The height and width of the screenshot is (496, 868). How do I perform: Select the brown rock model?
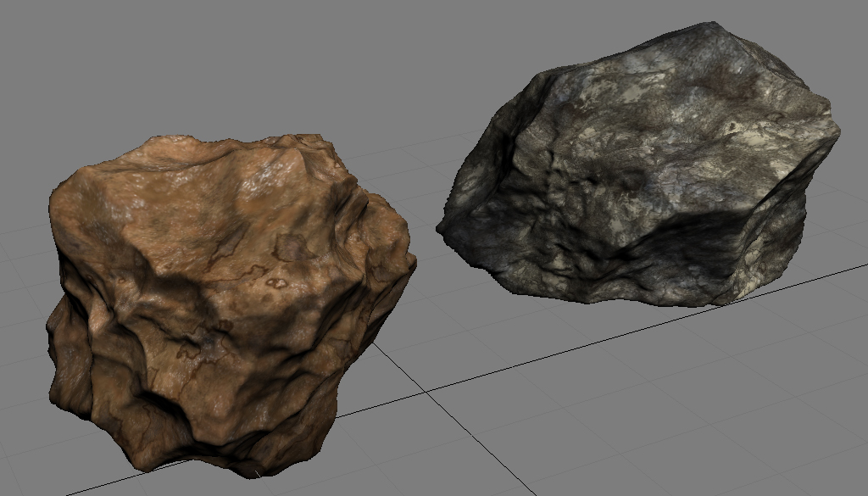tap(230, 304)
